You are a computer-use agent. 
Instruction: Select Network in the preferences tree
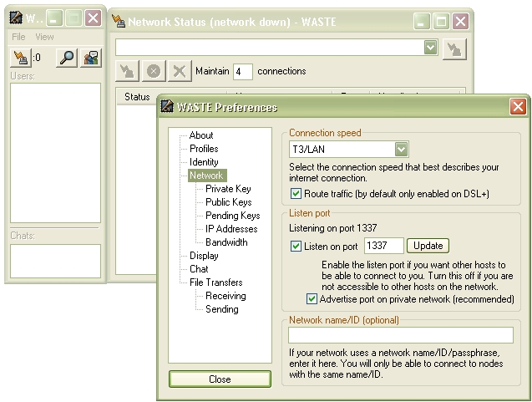pyautogui.click(x=206, y=176)
